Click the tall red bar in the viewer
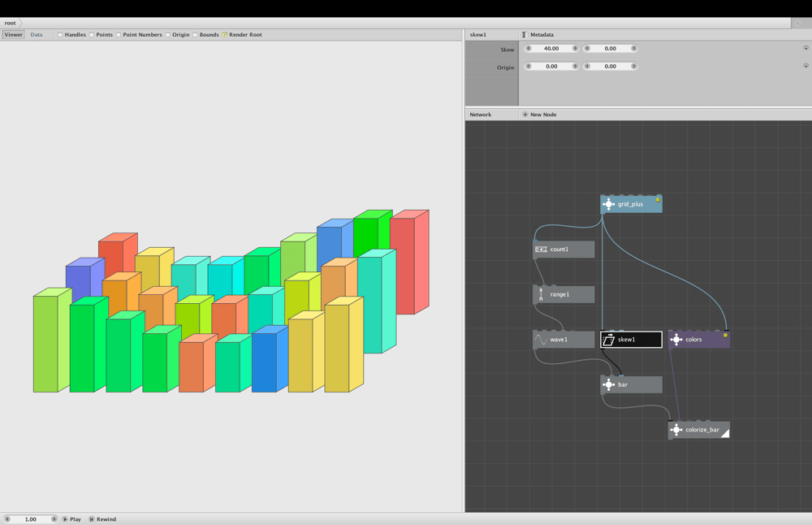The width and height of the screenshot is (812, 525). 409,264
